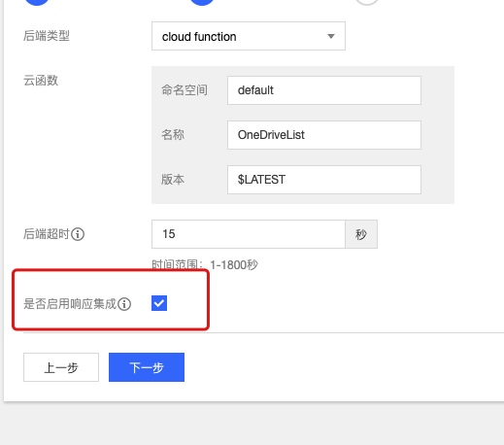Click the dropdown arrow of cloud function

[x=331, y=36]
